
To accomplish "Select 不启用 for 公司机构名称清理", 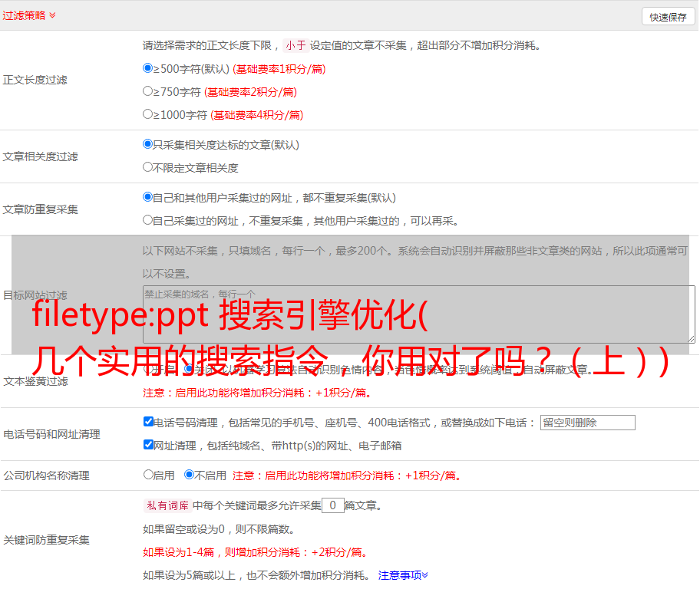I will pyautogui.click(x=189, y=475).
